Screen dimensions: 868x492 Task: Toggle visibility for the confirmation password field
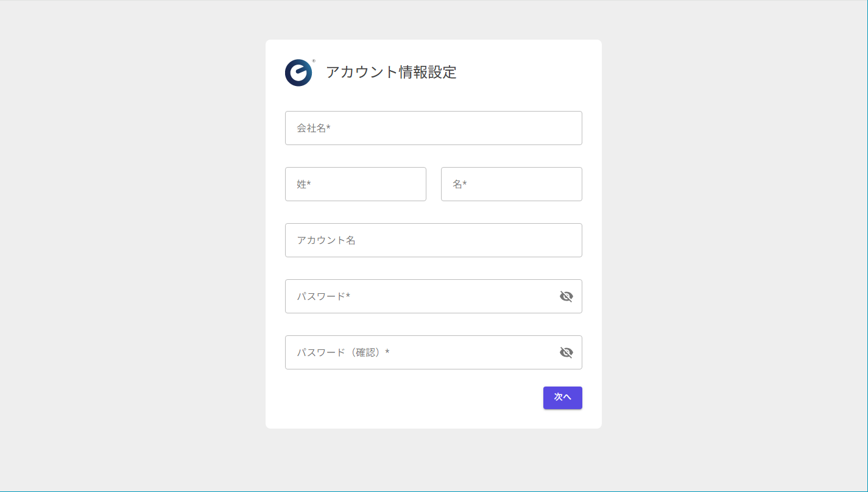point(566,352)
